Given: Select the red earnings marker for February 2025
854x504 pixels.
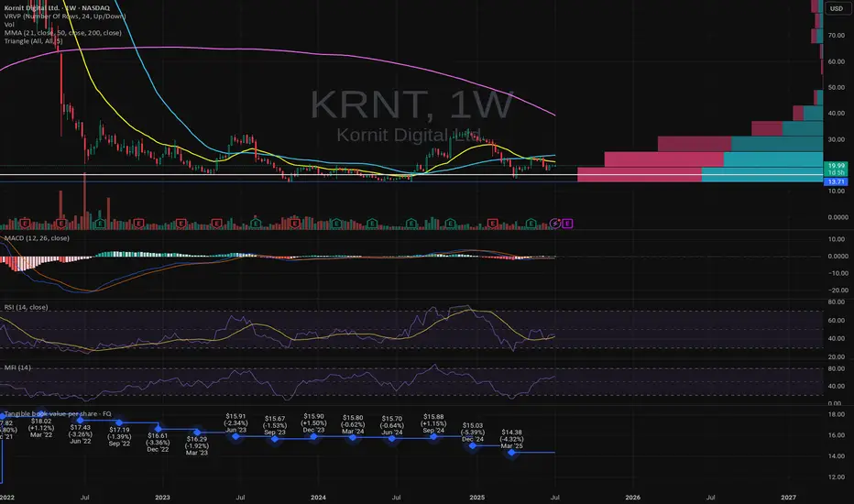Looking at the screenshot, I should tap(492, 224).
